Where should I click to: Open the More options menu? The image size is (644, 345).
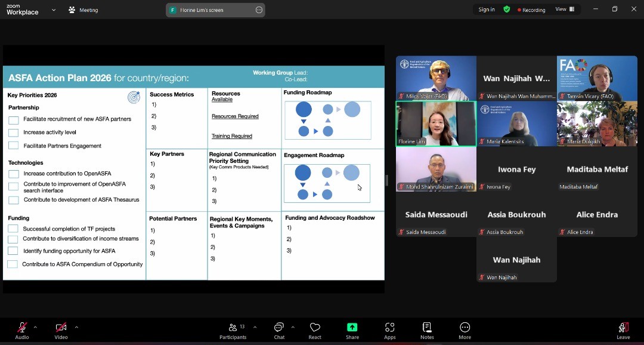(465, 330)
